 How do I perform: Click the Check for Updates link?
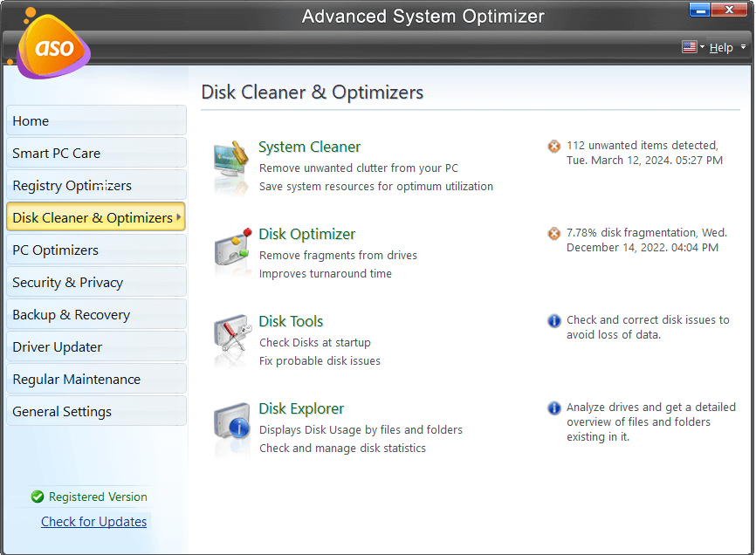point(93,521)
